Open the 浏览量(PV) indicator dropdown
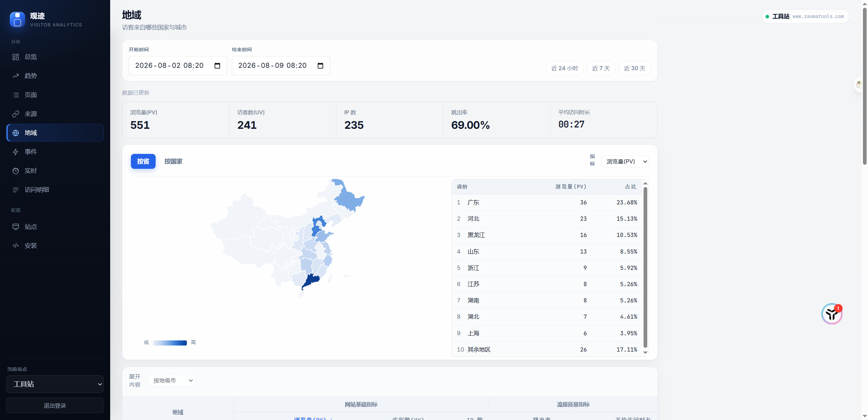 pos(625,161)
